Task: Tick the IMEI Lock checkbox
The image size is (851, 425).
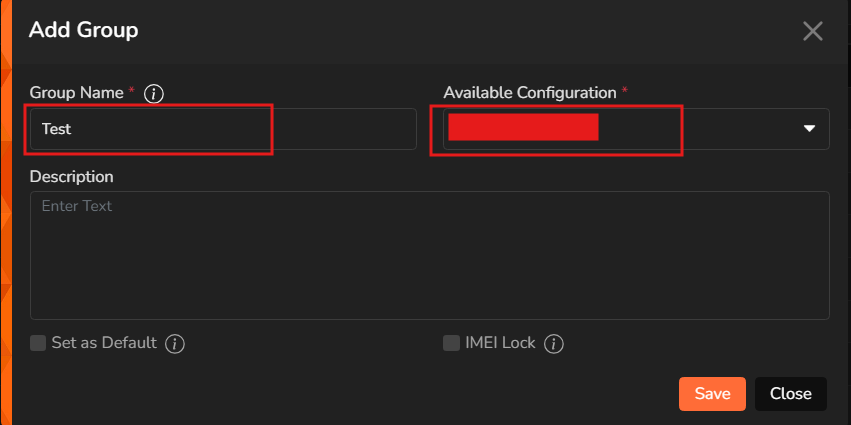Action: click(x=451, y=343)
